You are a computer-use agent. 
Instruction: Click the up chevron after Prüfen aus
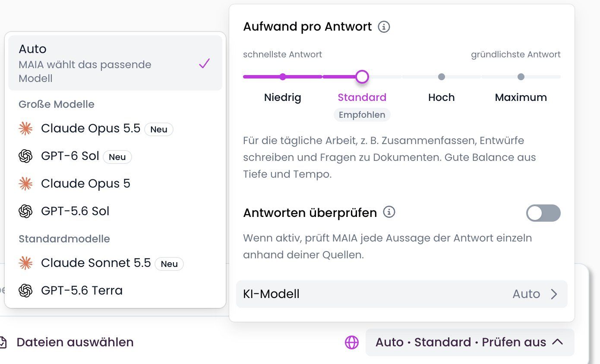558,342
